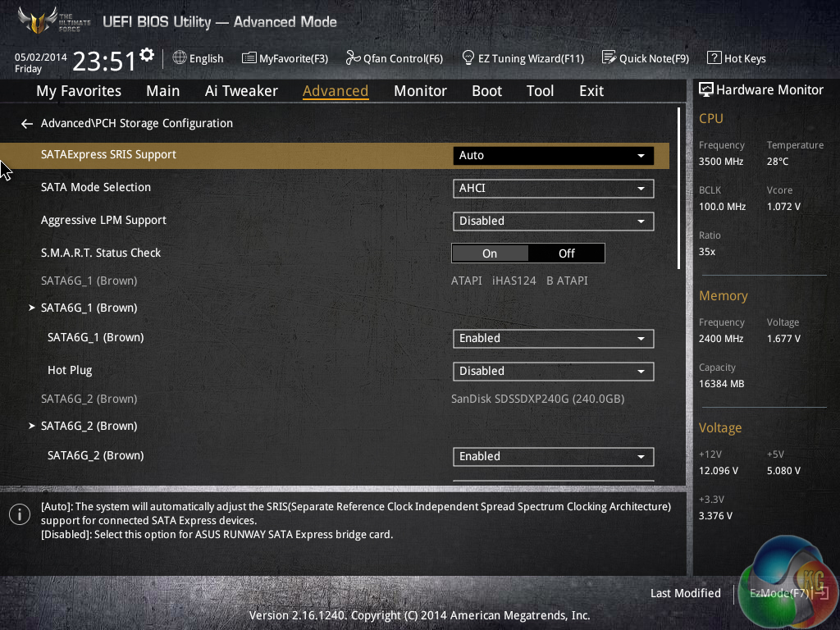Open SATAExpress SRIS Support dropdown

(553, 155)
